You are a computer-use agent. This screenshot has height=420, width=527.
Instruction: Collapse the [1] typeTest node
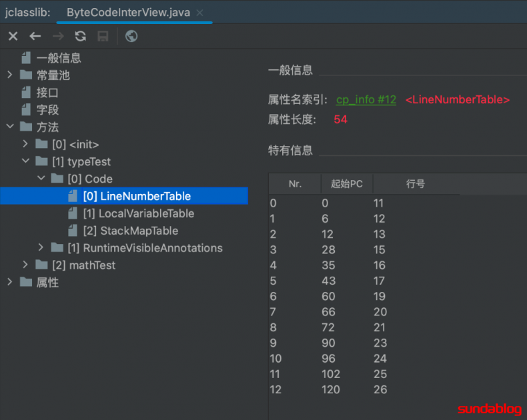[25, 161]
